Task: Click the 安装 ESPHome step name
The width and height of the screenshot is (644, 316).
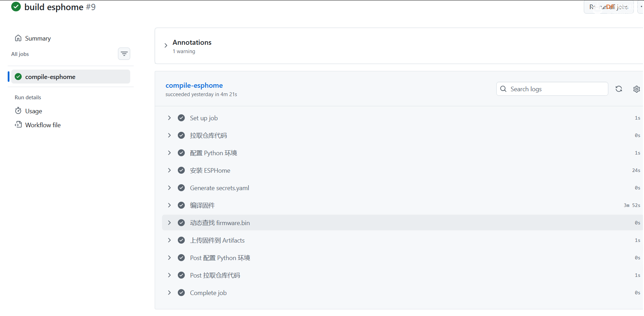Action: [210, 170]
